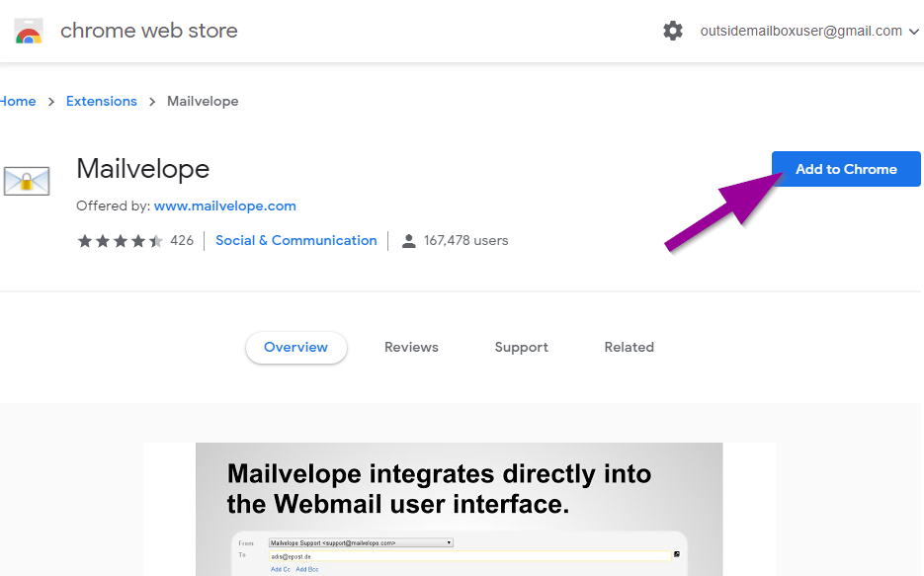Navigate to Extensions breadcrumb link

[x=102, y=101]
